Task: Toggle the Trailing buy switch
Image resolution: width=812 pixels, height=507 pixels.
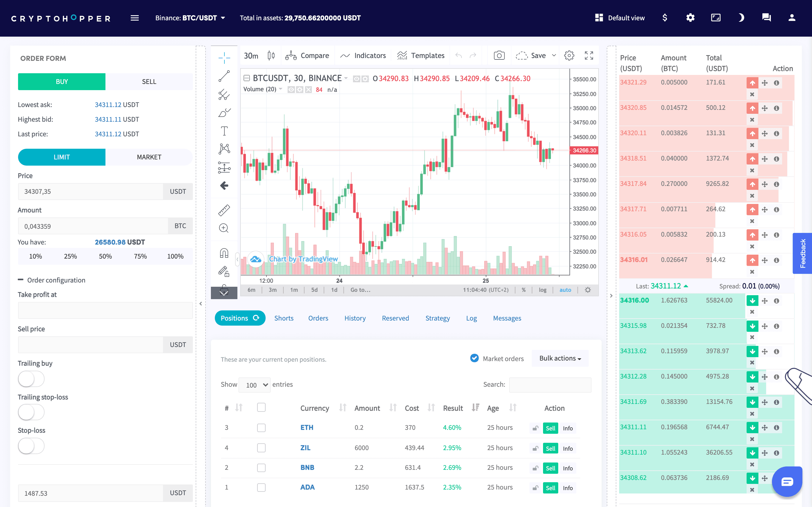Action: [30, 379]
